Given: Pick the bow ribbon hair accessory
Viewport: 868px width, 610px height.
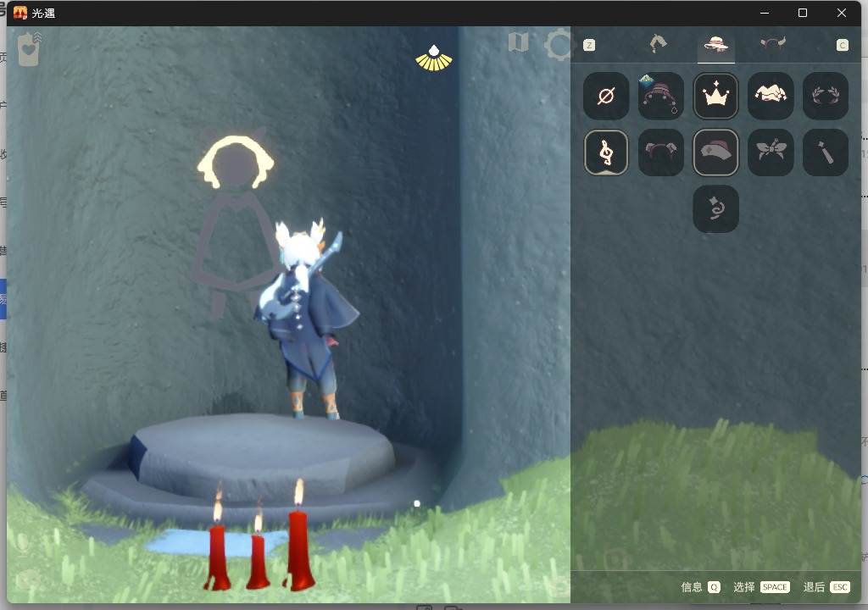Looking at the screenshot, I should coord(770,152).
